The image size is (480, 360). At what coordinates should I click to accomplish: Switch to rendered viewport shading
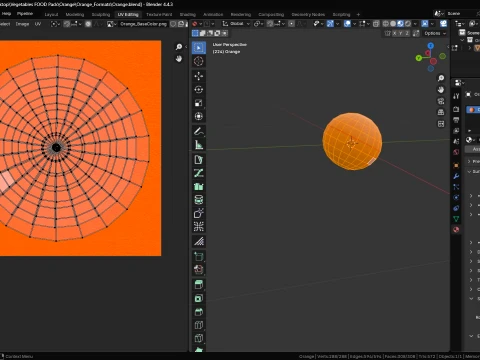tap(408, 24)
